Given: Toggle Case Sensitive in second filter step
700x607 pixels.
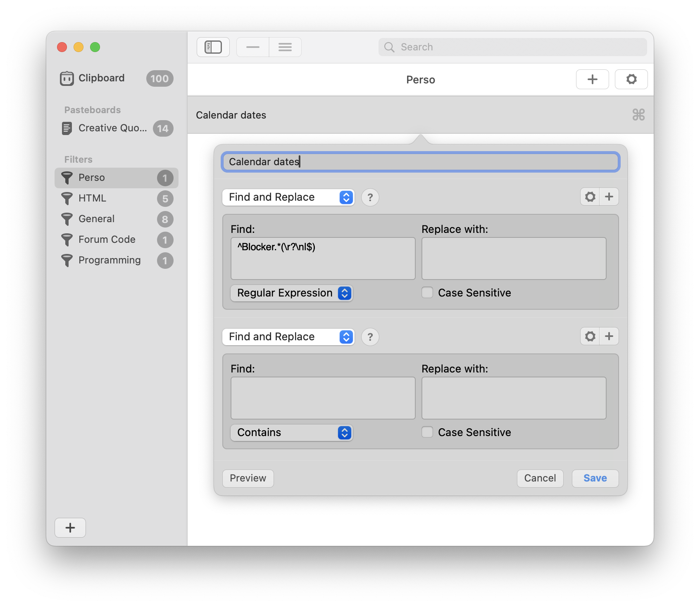Looking at the screenshot, I should click(x=427, y=432).
